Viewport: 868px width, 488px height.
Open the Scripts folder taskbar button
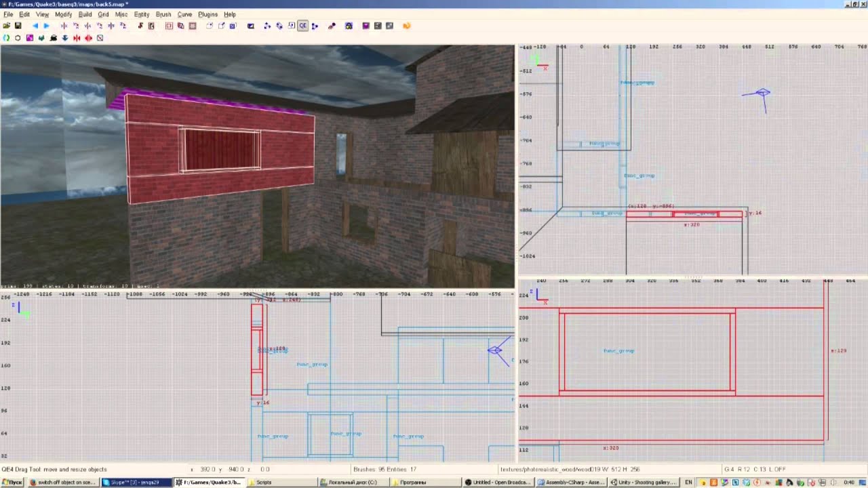click(x=282, y=483)
